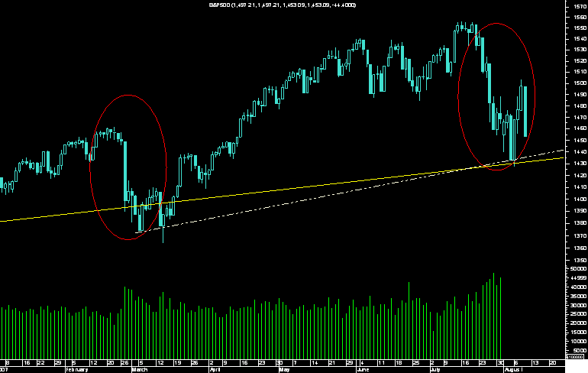Click the 1420 price axis label
This screenshot has width=588, height=373.
pos(580,176)
